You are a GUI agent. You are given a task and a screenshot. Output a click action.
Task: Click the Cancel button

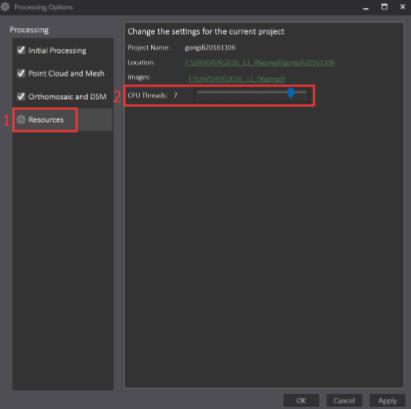pyautogui.click(x=344, y=400)
